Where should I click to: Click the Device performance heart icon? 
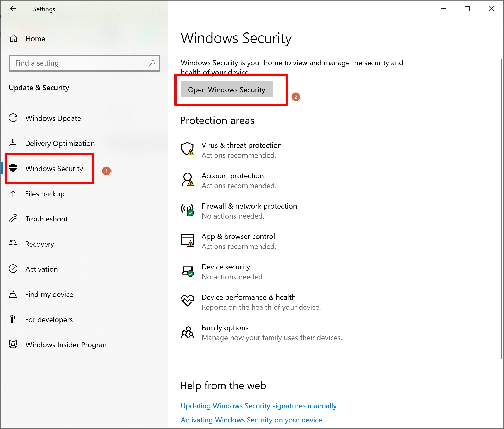click(x=187, y=301)
